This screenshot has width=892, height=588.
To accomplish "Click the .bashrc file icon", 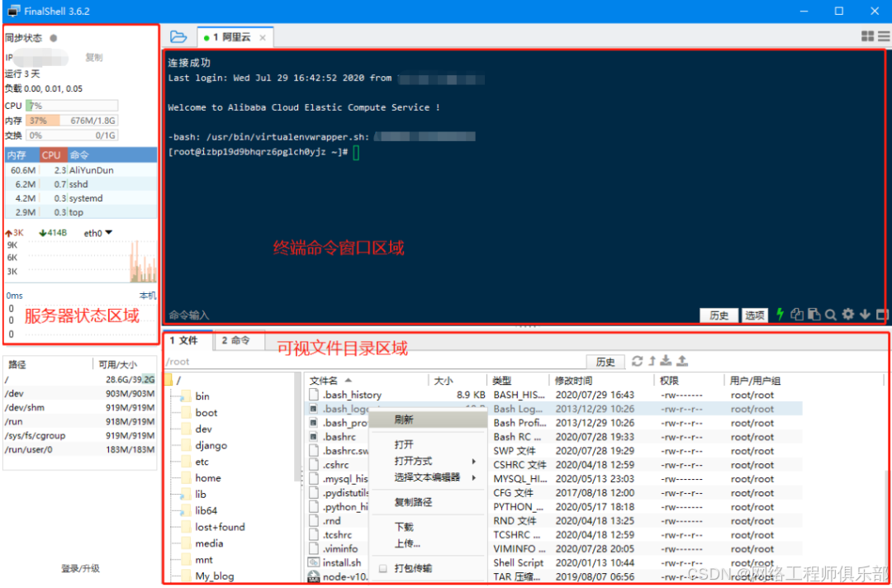I will tap(314, 437).
